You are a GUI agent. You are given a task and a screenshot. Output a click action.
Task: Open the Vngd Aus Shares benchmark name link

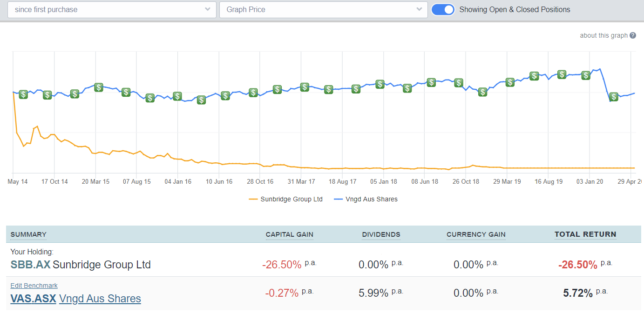point(100,298)
